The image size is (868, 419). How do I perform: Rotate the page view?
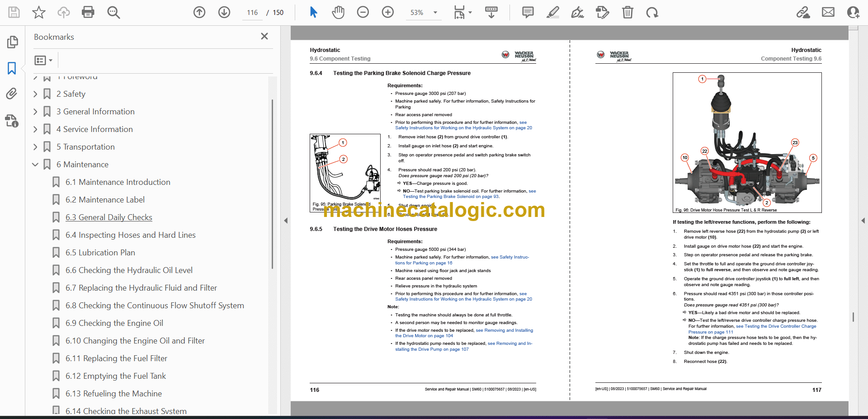(x=652, y=12)
